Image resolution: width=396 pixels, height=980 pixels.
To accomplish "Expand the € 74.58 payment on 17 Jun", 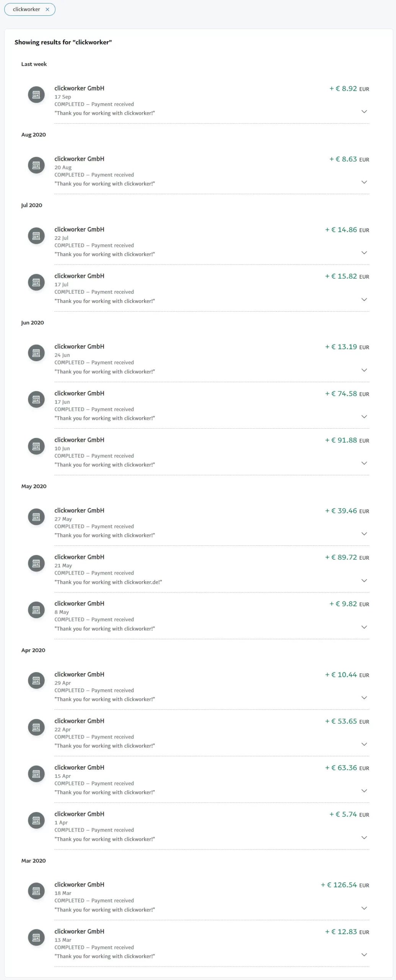I will 364,416.
